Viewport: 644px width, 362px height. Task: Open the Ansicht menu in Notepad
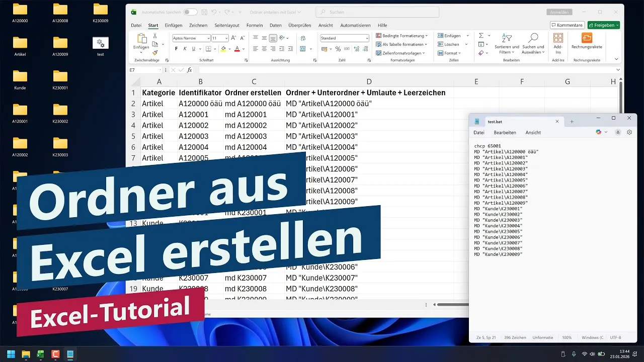click(533, 132)
